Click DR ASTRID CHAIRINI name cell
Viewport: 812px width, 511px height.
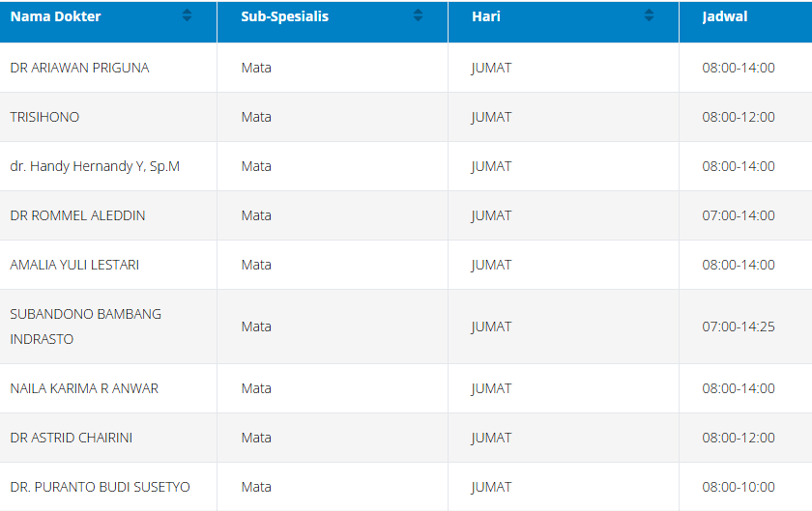click(x=72, y=438)
